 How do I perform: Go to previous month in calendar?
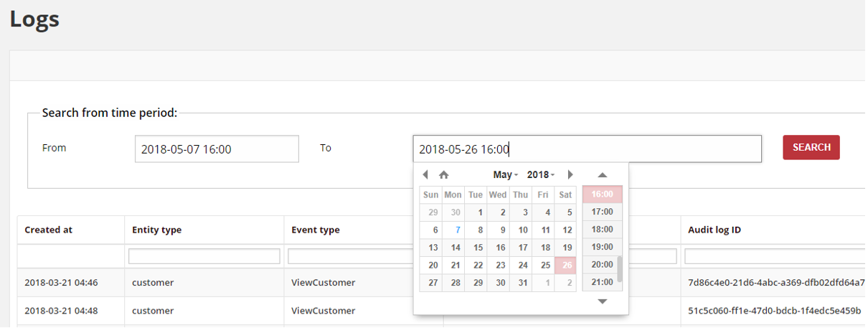425,174
